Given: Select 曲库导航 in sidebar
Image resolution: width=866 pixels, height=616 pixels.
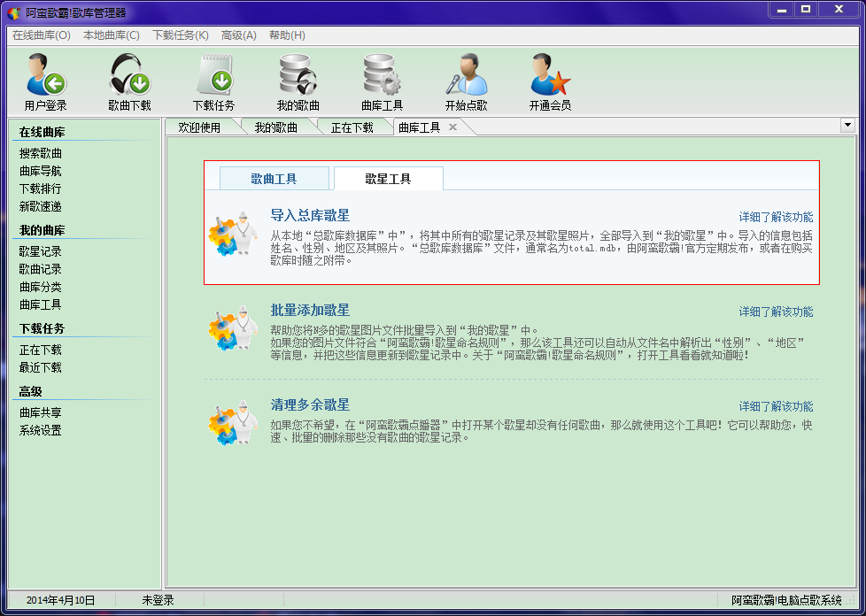Looking at the screenshot, I should [x=41, y=171].
